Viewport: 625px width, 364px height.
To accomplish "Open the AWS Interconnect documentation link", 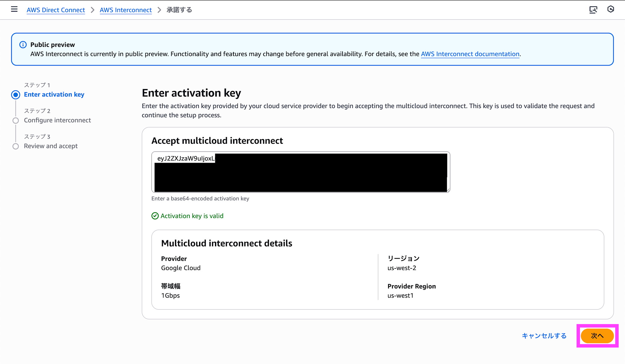I will [470, 54].
